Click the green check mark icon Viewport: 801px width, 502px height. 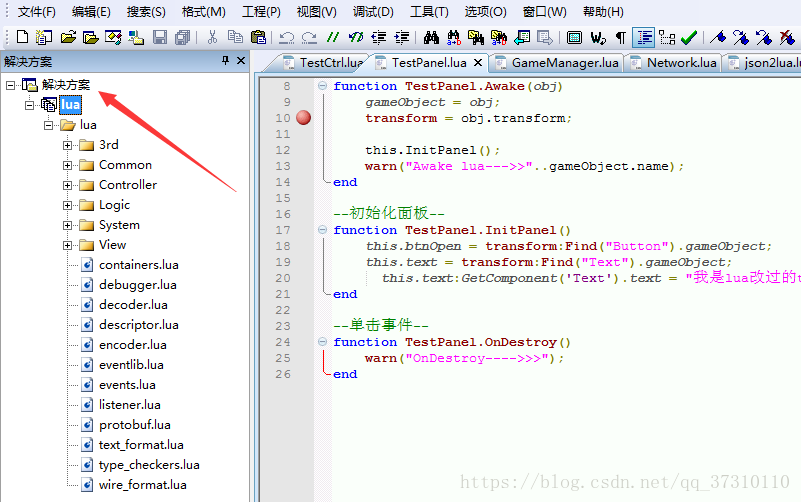pos(689,37)
